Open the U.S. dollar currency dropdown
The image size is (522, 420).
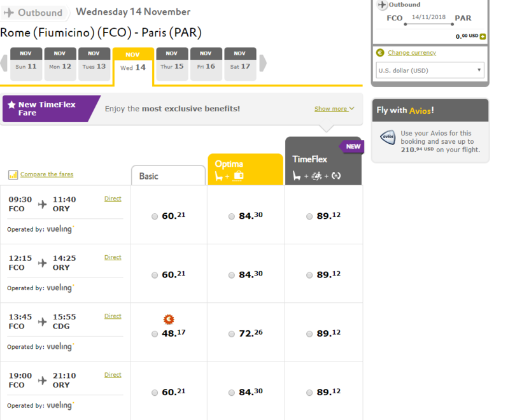(x=430, y=71)
